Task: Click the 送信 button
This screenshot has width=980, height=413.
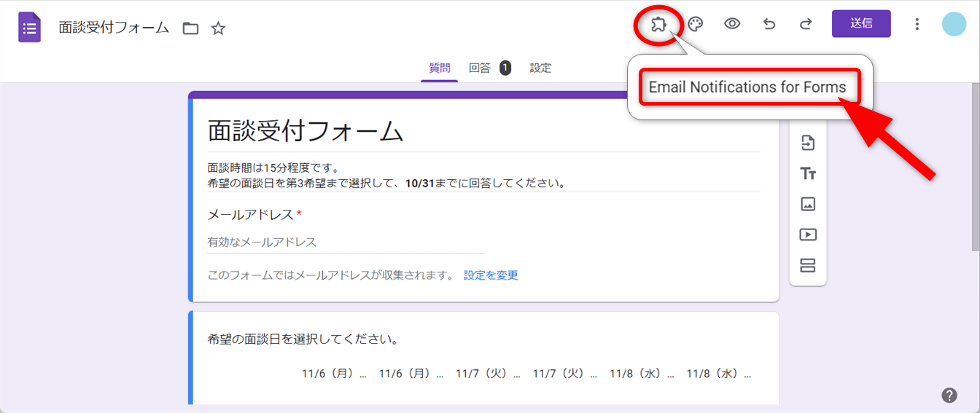Action: [861, 23]
